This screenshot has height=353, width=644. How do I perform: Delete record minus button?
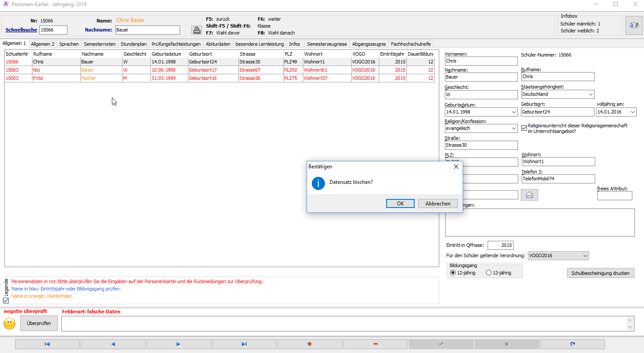click(376, 344)
